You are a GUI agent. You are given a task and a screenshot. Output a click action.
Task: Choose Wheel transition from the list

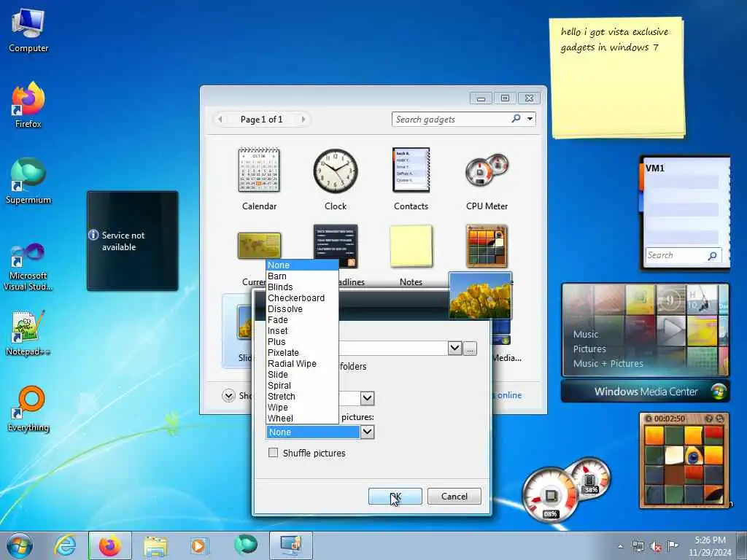pos(302,419)
